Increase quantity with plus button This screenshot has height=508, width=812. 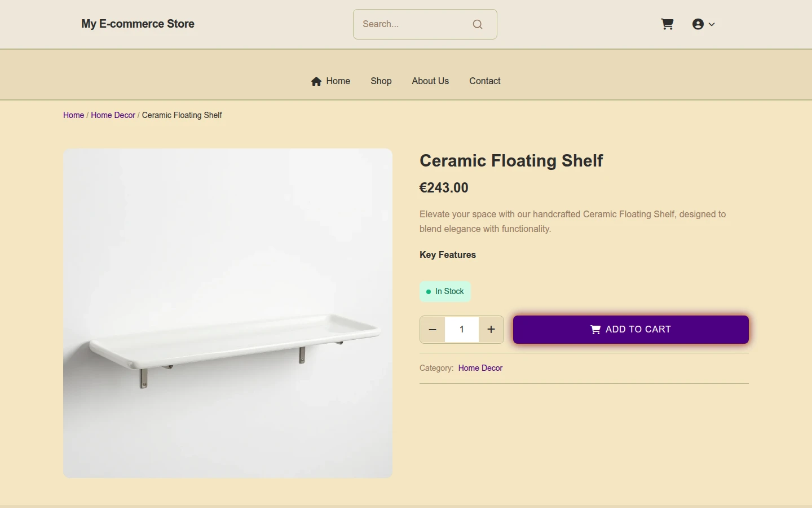coord(491,330)
